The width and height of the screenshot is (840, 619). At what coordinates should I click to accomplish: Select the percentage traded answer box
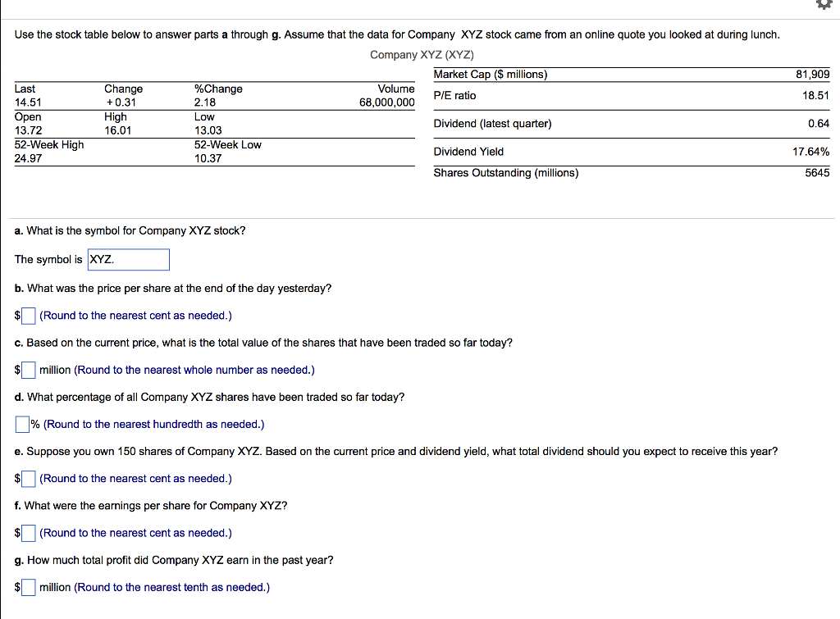[x=22, y=425]
